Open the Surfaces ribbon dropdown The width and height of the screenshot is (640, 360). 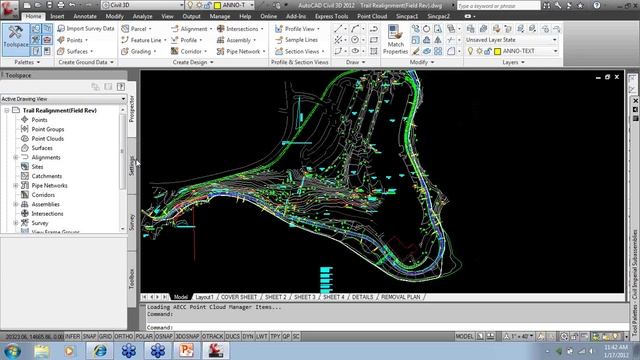[x=75, y=51]
